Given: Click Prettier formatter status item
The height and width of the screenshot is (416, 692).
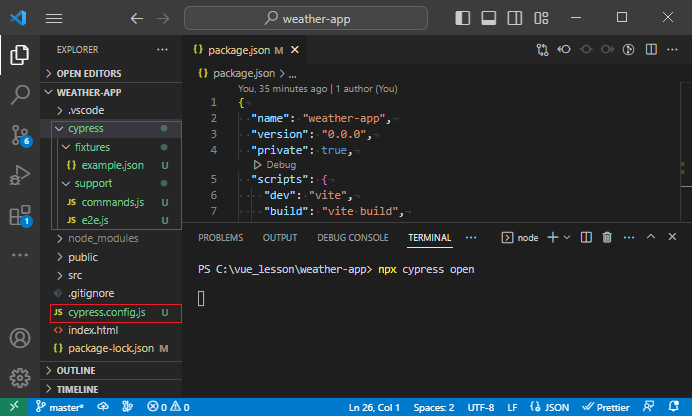Looking at the screenshot, I should 606,407.
